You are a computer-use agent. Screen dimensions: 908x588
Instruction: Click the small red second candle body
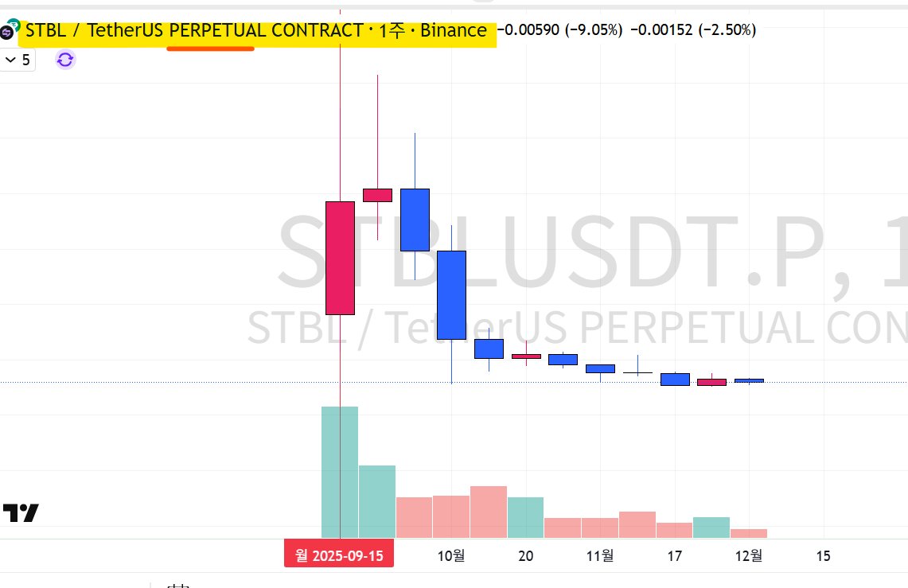377,195
